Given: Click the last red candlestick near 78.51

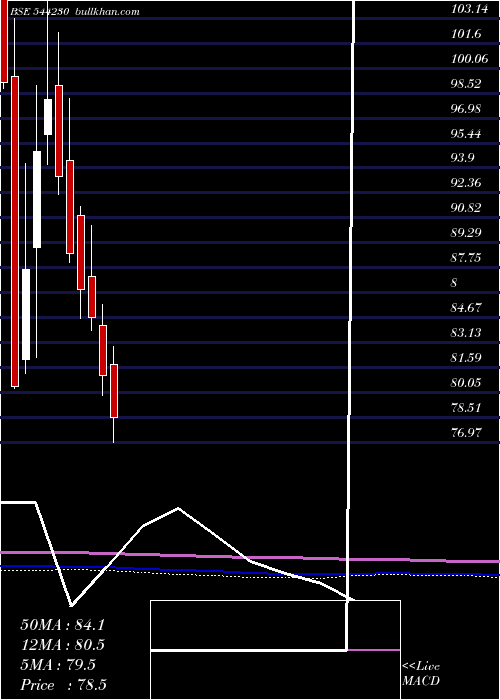Looking at the screenshot, I should click(x=114, y=391).
